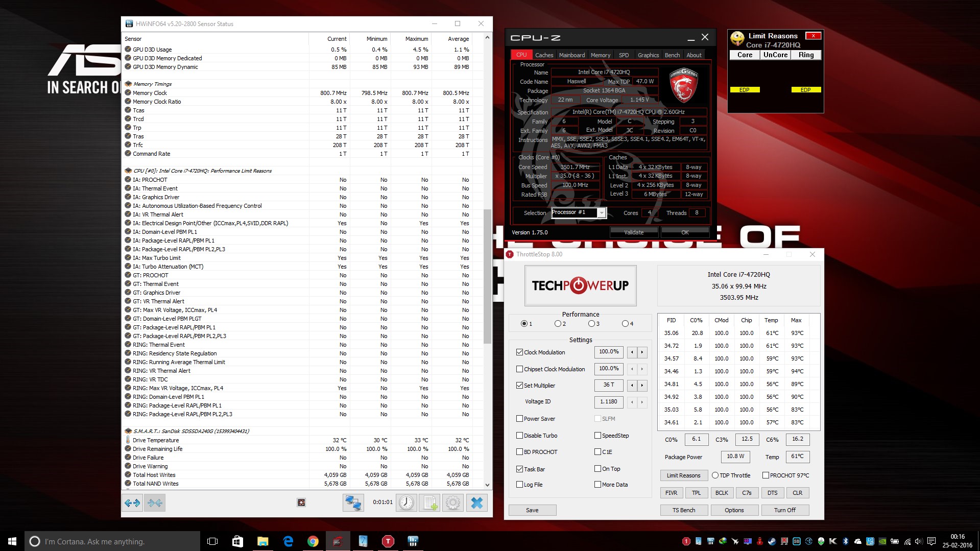Switch to SPD tab in CPU-Z
The image size is (980, 551).
tap(624, 55)
